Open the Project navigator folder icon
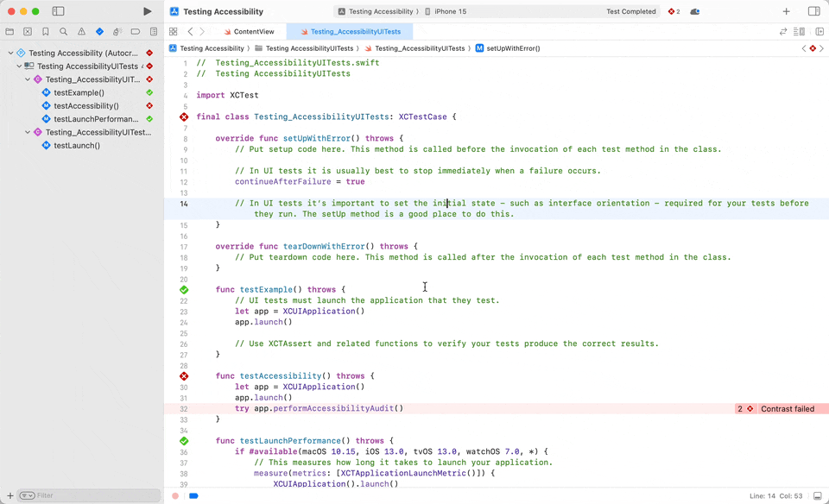 point(9,32)
